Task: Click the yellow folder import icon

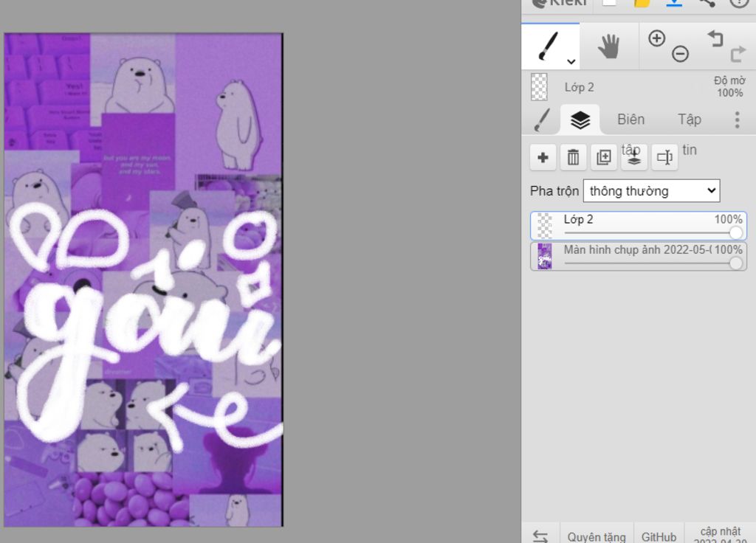Action: click(x=642, y=4)
